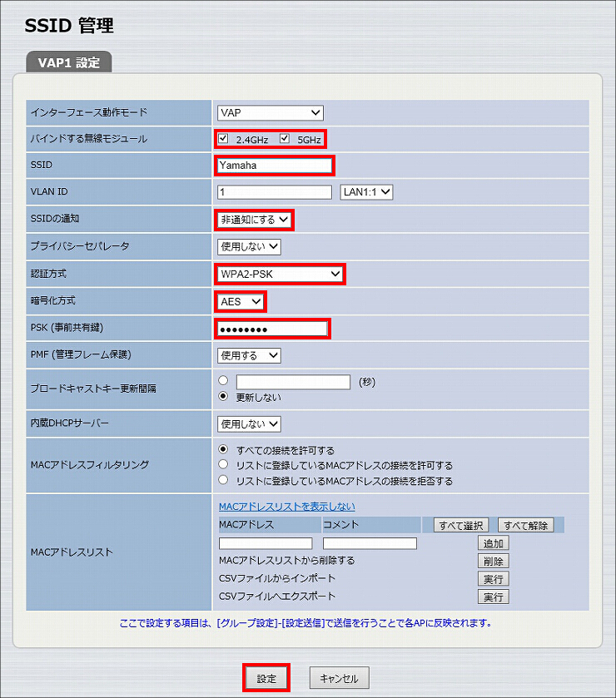The height and width of the screenshot is (698, 616).
Task: Open the 内蔵DHCPサーバー dropdown
Action: coord(249,424)
